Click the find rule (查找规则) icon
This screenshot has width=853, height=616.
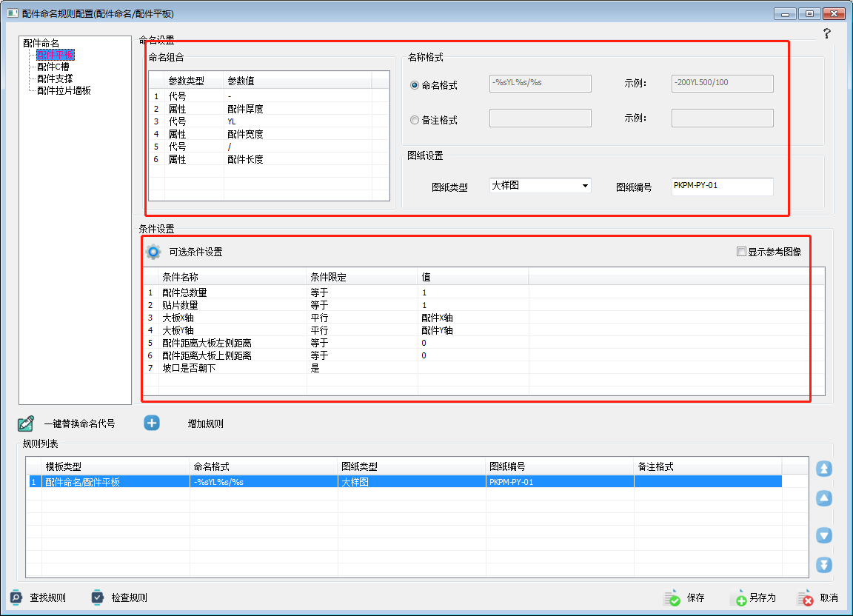click(16, 597)
